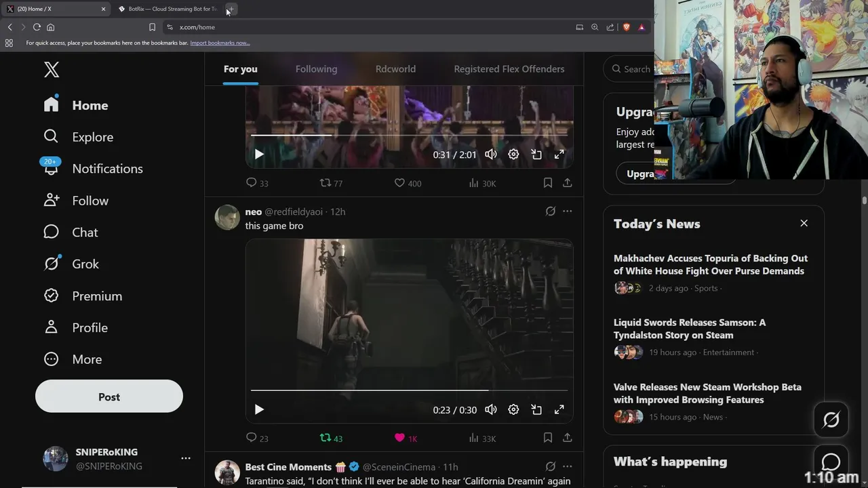This screenshot has width=868, height=488.
Task: Open Notifications from the sidebar
Action: 93,169
